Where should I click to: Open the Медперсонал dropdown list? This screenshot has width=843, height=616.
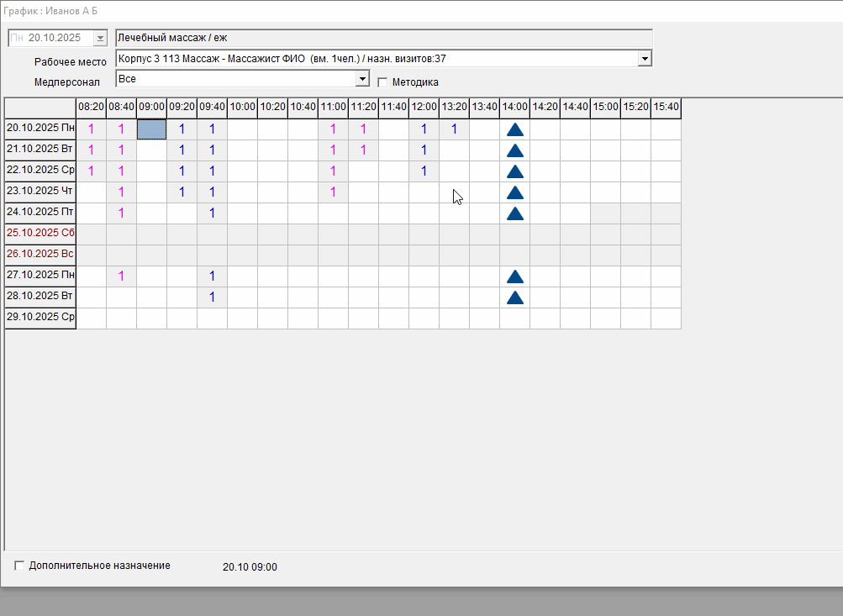(362, 79)
